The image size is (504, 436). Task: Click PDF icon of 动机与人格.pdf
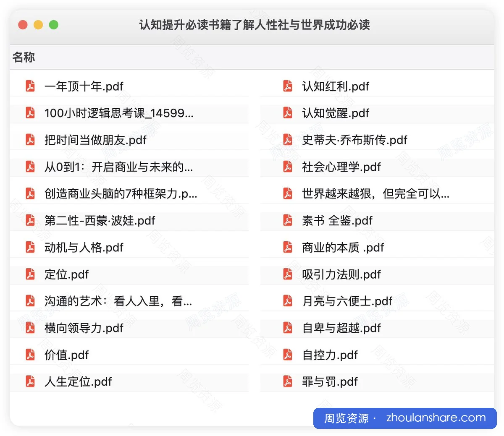click(x=30, y=247)
